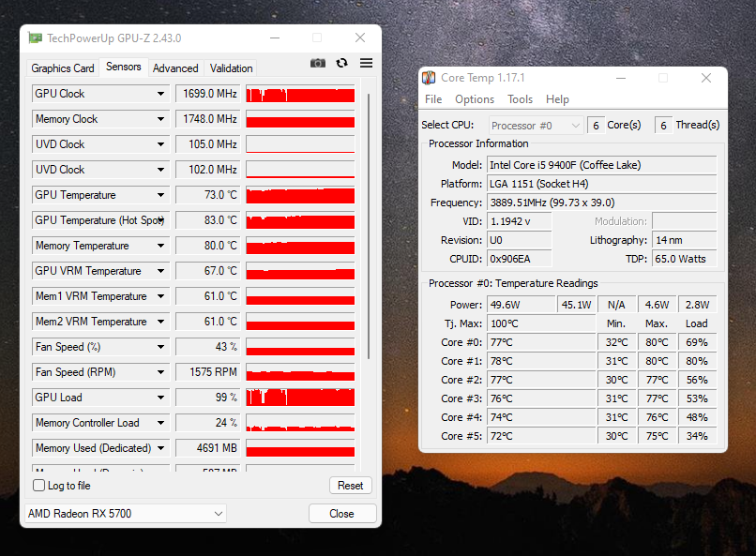This screenshot has height=556, width=756.
Task: Open the Core Temp Tools menu
Action: 520,99
